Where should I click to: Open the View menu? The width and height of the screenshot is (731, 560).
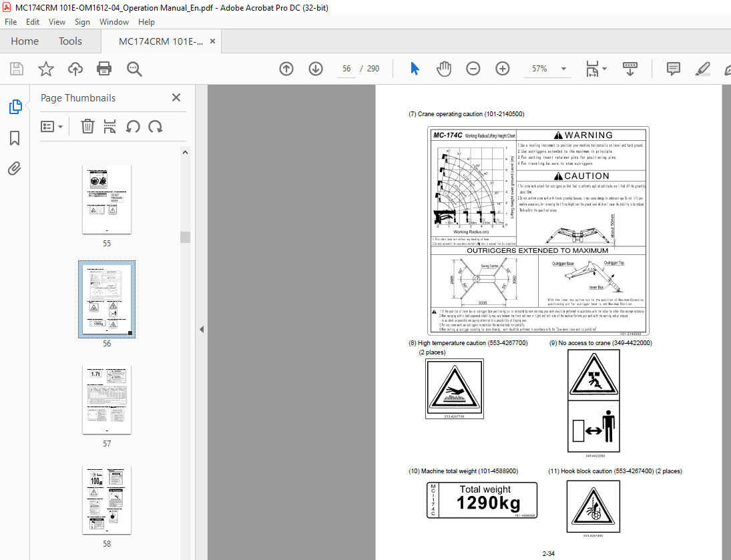pyautogui.click(x=57, y=22)
